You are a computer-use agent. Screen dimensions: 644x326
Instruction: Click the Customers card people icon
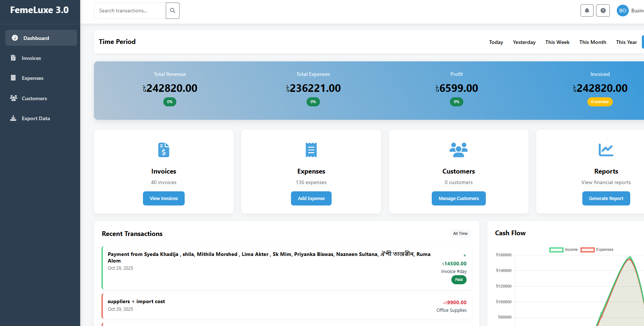tap(458, 150)
